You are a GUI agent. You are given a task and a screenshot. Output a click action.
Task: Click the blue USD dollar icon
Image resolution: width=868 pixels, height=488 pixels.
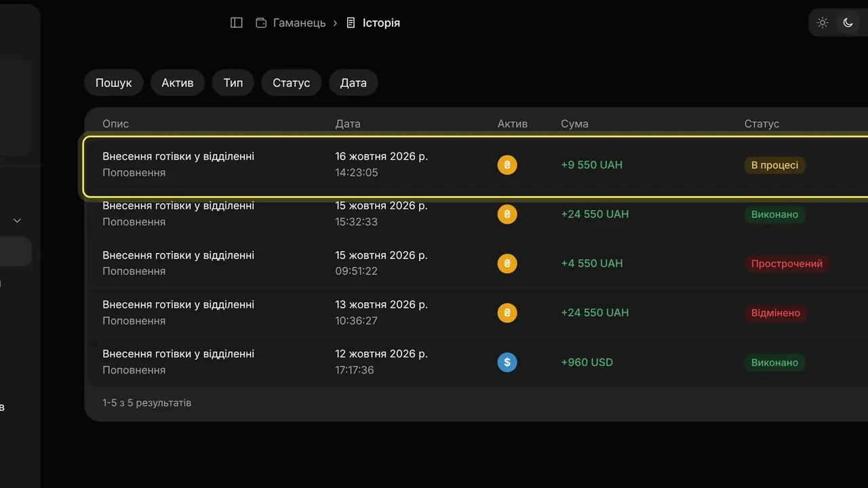(507, 363)
